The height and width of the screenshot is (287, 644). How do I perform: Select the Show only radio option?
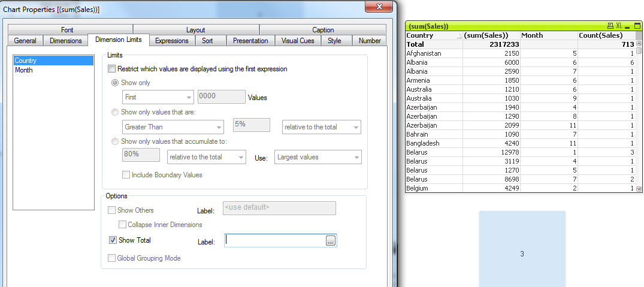[115, 83]
